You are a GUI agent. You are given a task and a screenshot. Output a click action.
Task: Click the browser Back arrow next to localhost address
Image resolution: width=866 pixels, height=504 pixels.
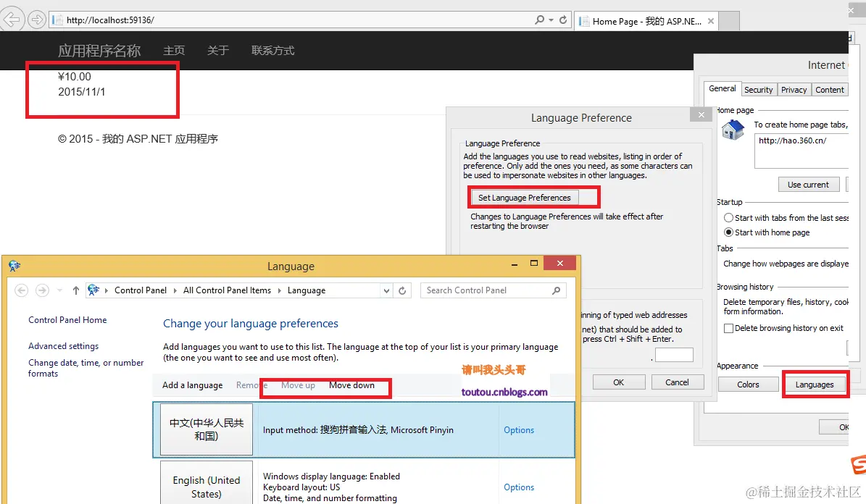[12, 19]
